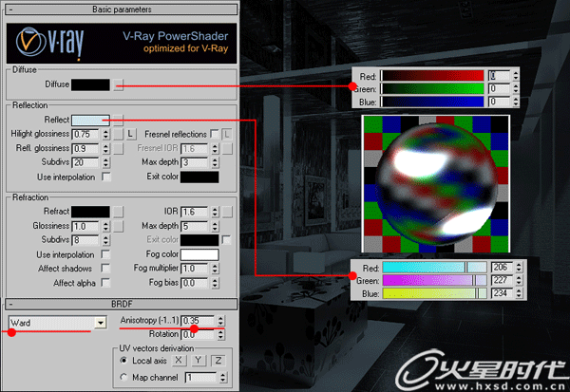The height and width of the screenshot is (392, 570).
Task: Adjust the refraction IOR spinner
Action: point(215,212)
